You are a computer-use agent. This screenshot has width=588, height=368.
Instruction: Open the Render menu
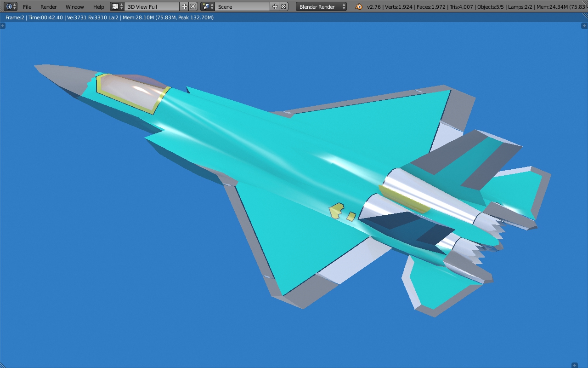click(48, 7)
